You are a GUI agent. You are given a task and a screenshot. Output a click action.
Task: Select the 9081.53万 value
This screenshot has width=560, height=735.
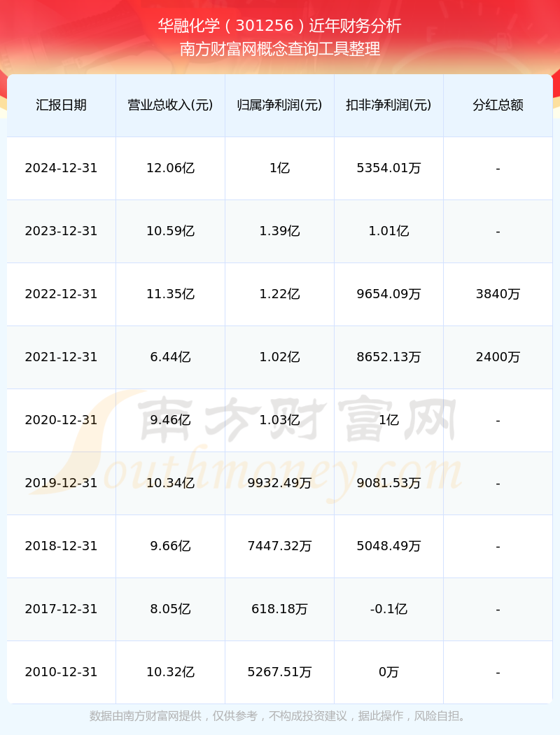pos(389,483)
